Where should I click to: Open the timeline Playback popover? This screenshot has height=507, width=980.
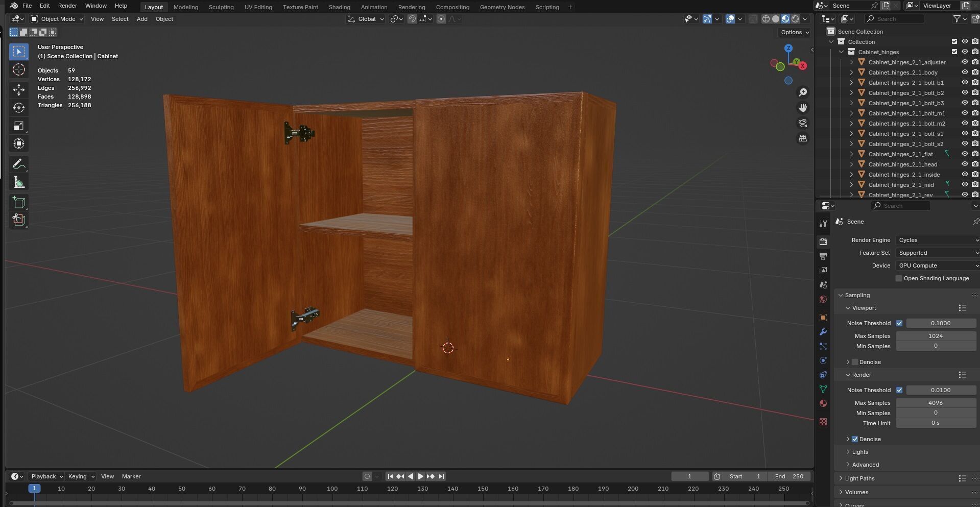point(46,476)
